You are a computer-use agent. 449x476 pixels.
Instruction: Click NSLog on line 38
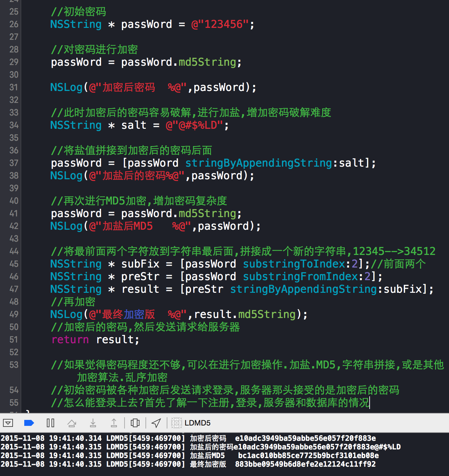(x=66, y=176)
